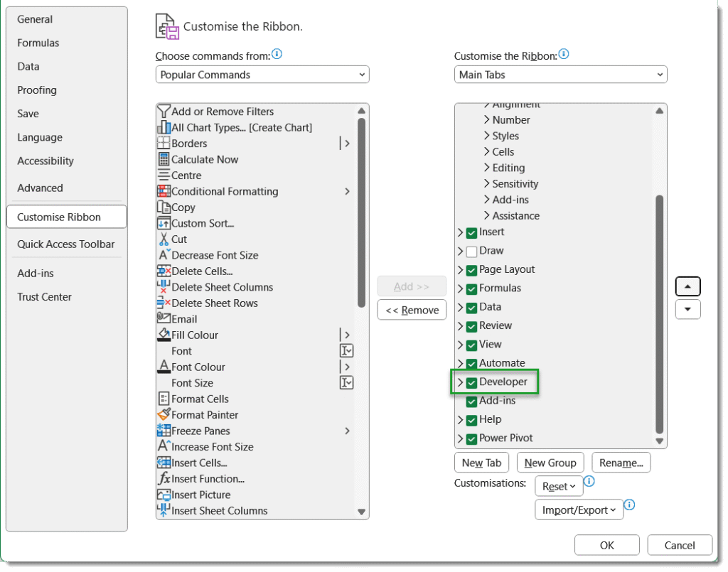Click the Cut scissors icon
The height and width of the screenshot is (572, 728).
pyautogui.click(x=164, y=239)
